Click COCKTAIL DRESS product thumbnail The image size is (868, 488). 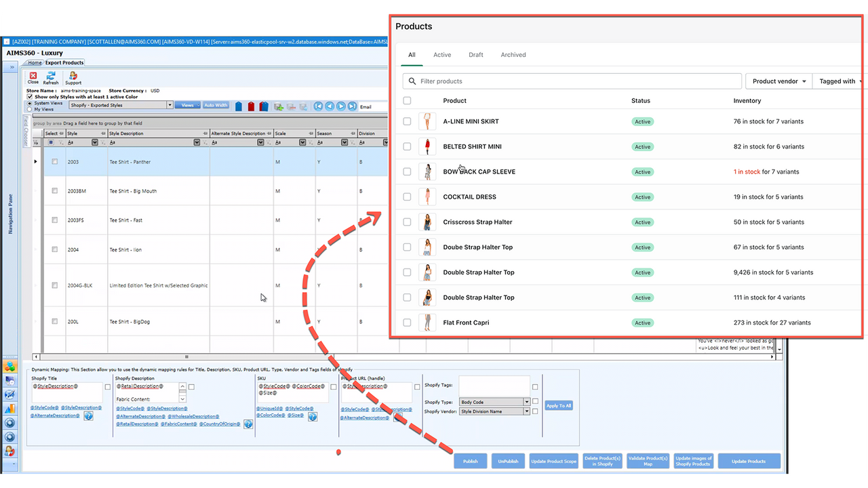(x=427, y=197)
